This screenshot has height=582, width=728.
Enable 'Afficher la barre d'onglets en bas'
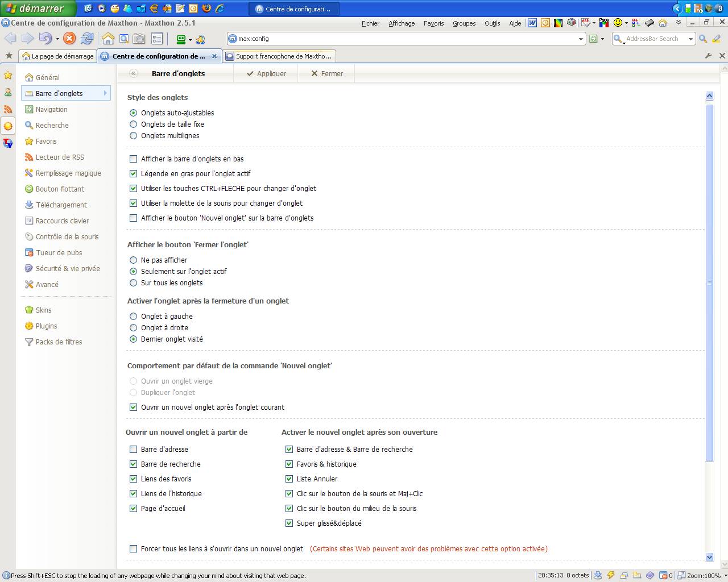[133, 159]
